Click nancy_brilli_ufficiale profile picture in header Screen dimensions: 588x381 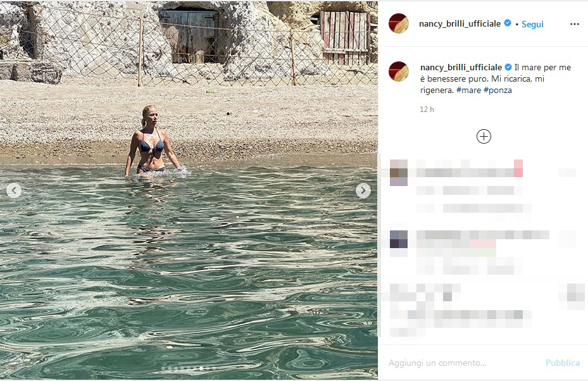399,23
